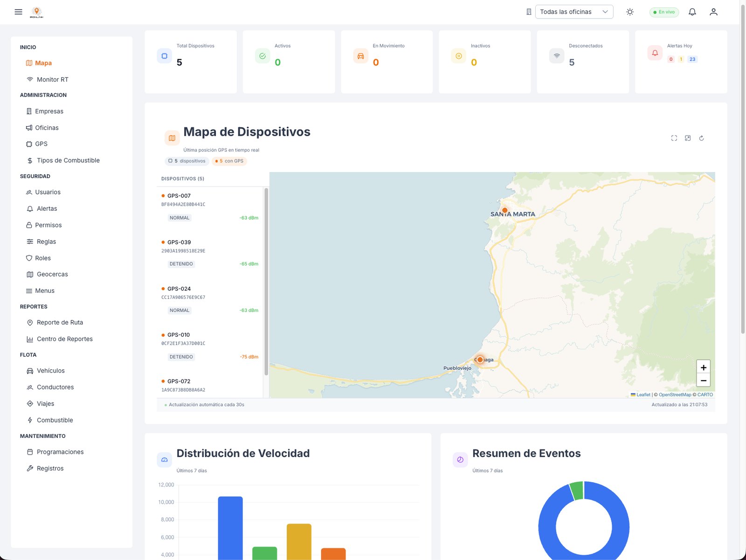Click the blue speed distribution bar
746x560 pixels.
[230, 528]
